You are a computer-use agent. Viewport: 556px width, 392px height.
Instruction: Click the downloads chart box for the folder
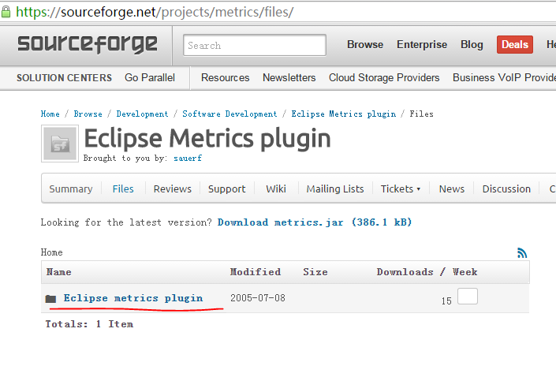point(468,297)
